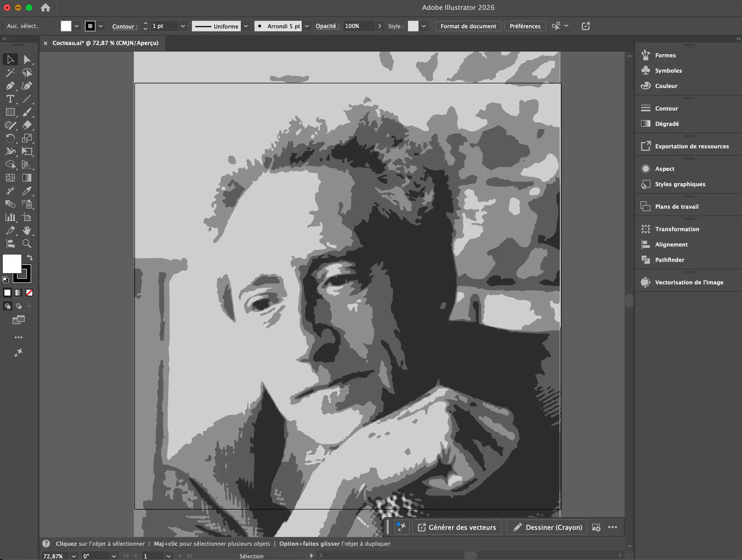Click the Style swatch in control bar

[x=413, y=26]
